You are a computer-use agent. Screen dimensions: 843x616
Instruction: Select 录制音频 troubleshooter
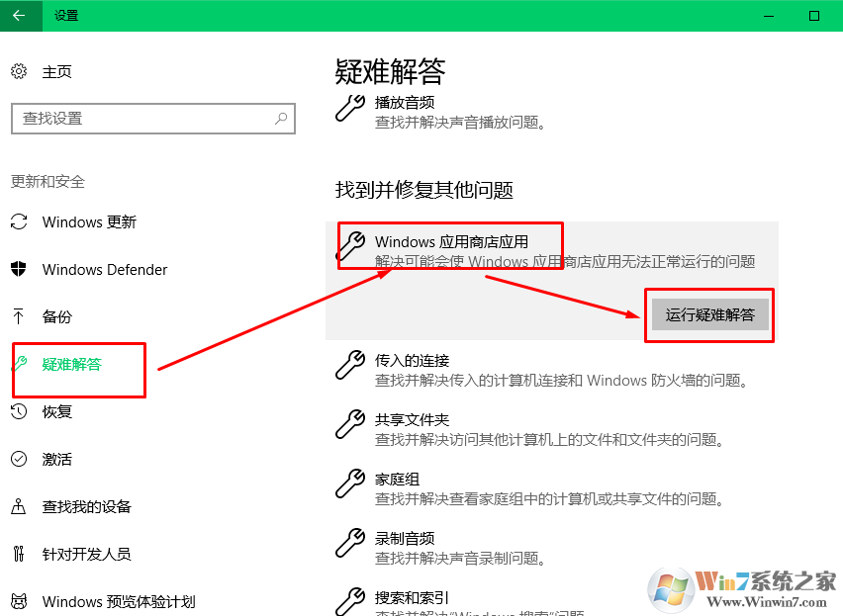click(405, 538)
